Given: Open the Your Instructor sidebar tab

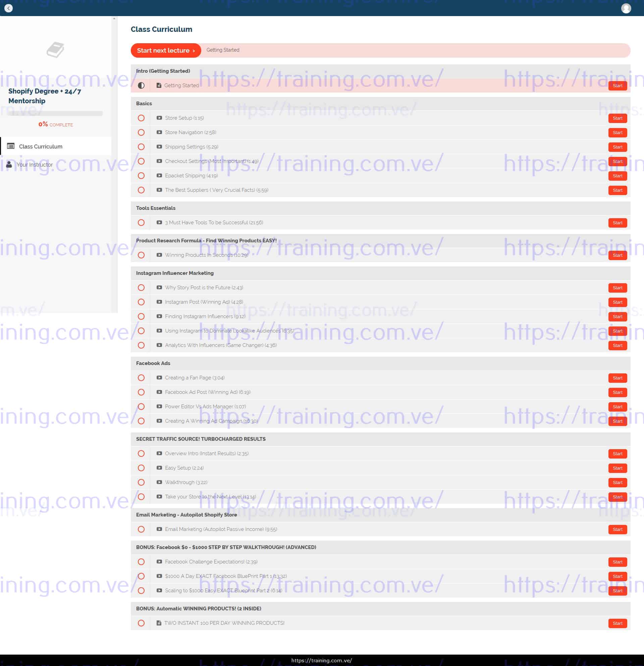Looking at the screenshot, I should (56, 165).
